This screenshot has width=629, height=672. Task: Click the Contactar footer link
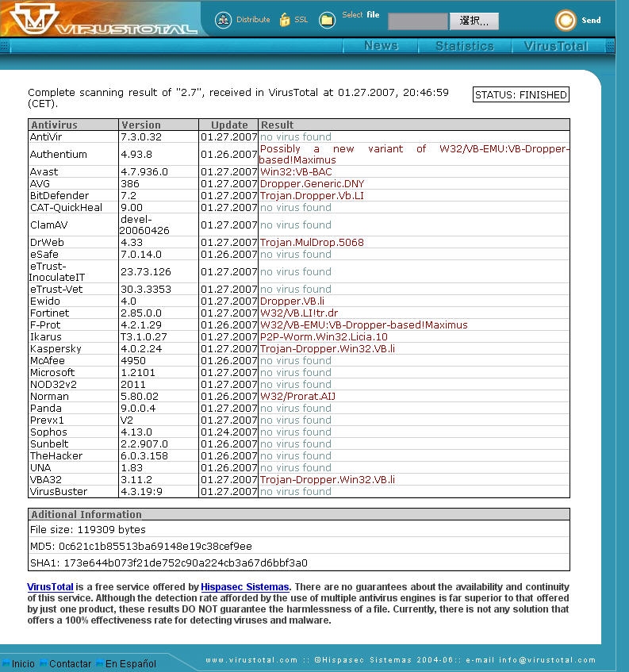point(70,663)
